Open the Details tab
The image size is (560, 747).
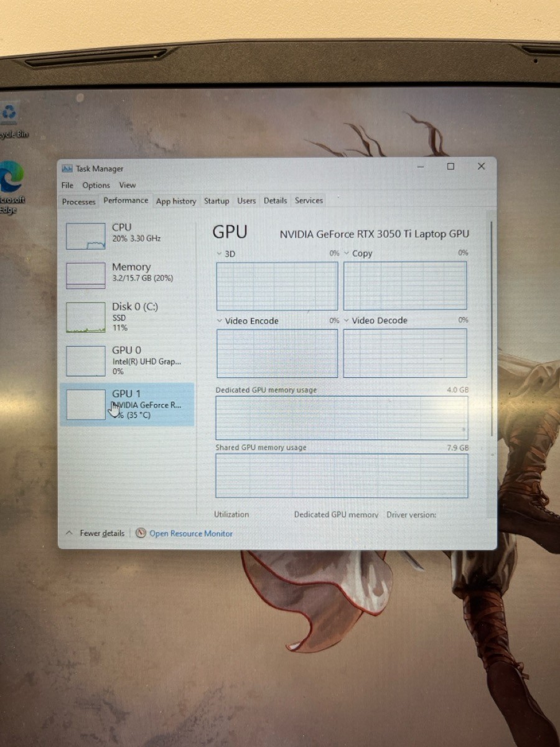[x=275, y=200]
